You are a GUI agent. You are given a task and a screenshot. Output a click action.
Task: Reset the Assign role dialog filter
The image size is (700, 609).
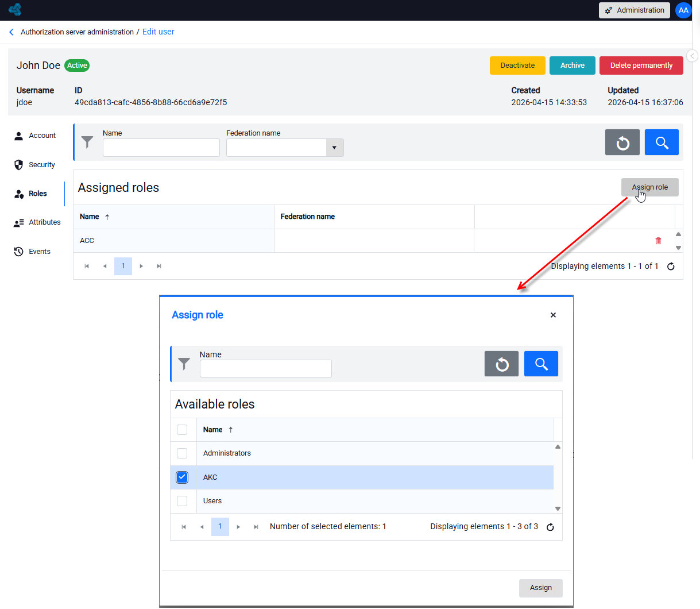point(501,364)
